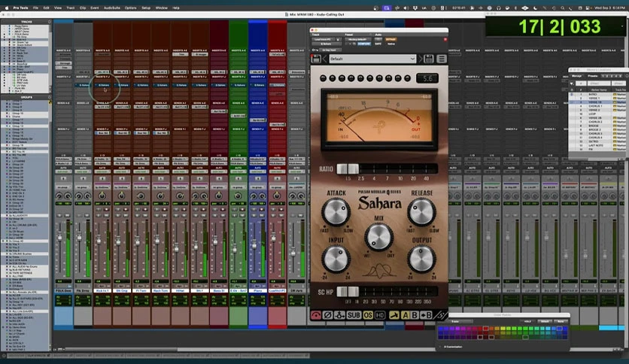The width and height of the screenshot is (629, 364).
Task: Click the Spotlight search icon in menu bar
Action: pyautogui.click(x=562, y=8)
